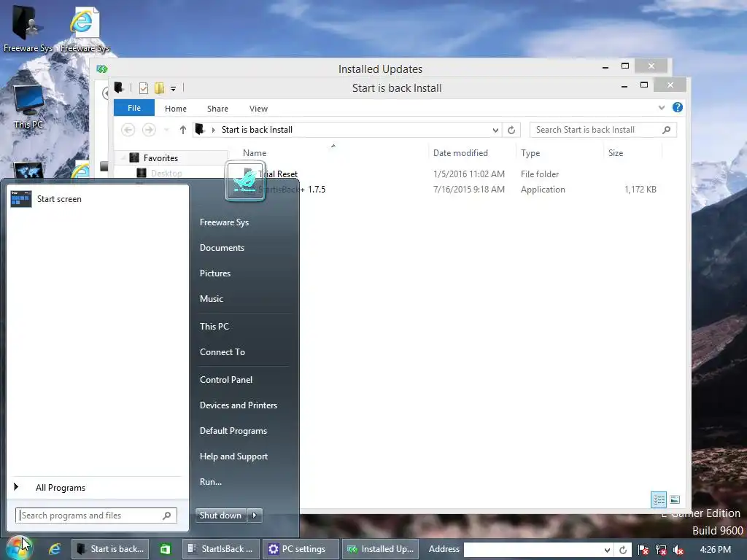
Task: Expand the Explorer ribbon chevron
Action: (661, 108)
